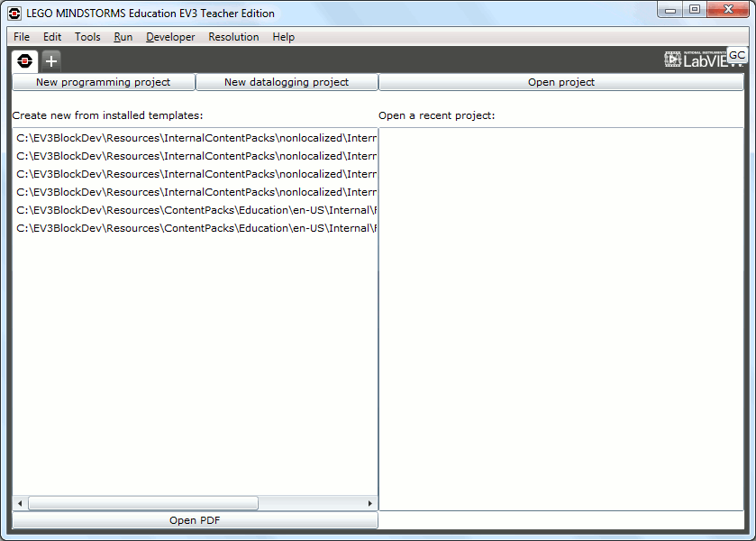Minimize the EV3 Teacher Edition window
This screenshot has width=756, height=541.
pos(670,10)
